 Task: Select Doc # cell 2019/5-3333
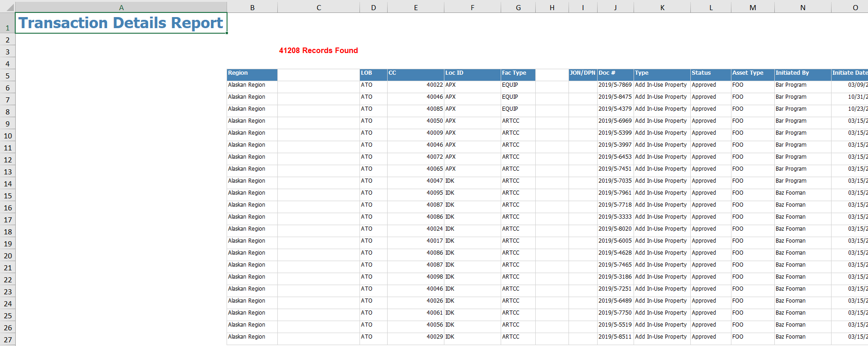point(616,219)
